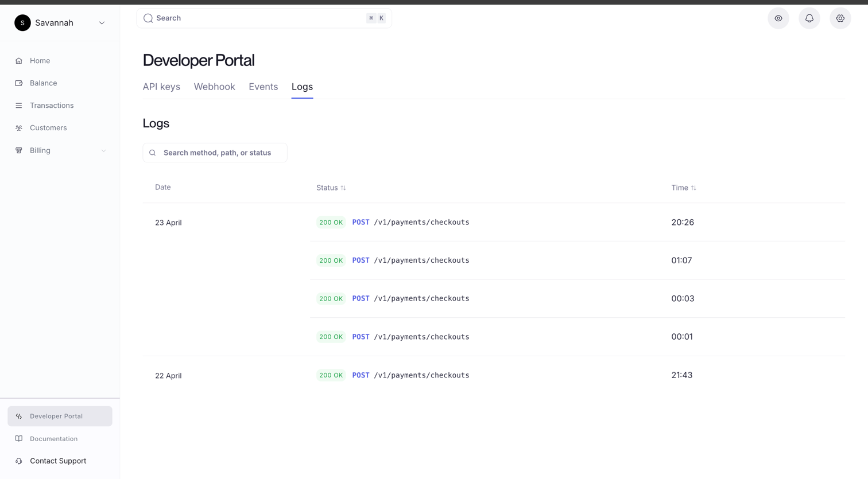868x479 pixels.
Task: Click the Customers people icon
Action: pos(19,128)
